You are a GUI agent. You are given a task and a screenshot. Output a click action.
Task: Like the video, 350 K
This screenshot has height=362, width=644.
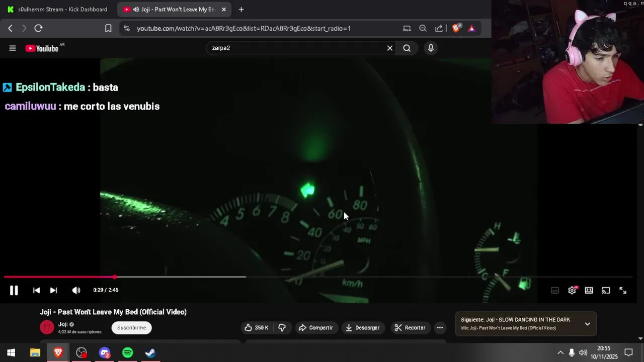point(257,328)
